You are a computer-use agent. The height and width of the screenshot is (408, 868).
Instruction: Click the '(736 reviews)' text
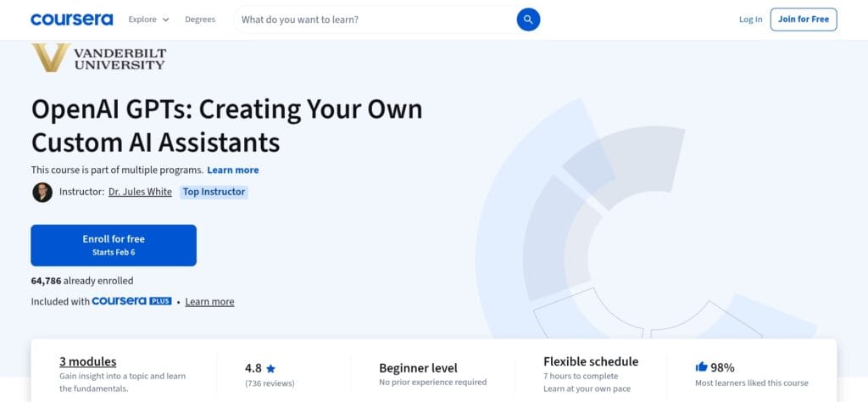pos(270,383)
